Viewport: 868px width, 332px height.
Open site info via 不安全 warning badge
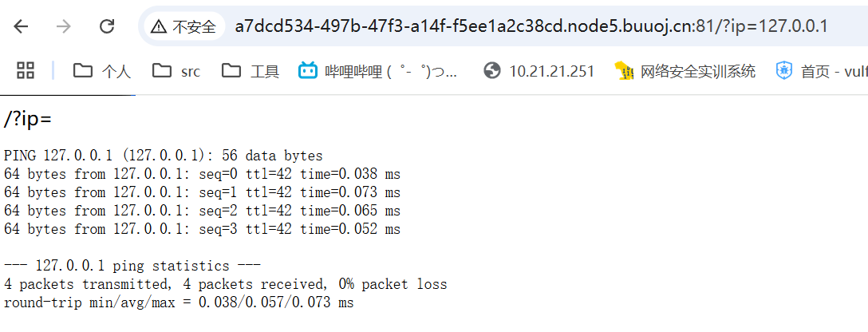[183, 26]
